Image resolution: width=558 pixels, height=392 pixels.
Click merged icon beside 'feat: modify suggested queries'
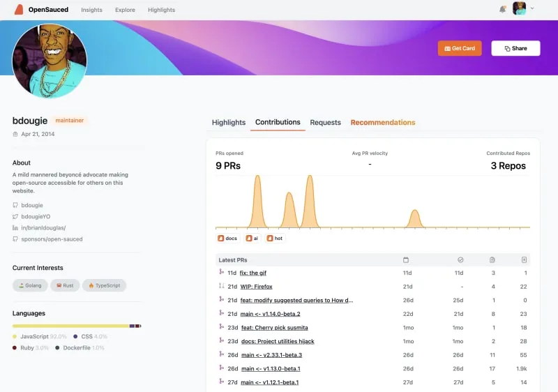click(x=221, y=299)
